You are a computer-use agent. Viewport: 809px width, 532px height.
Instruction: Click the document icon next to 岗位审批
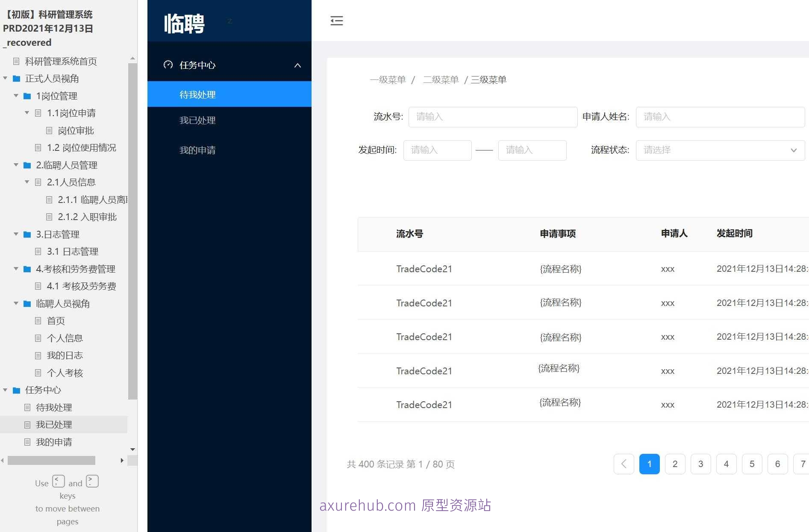point(49,130)
